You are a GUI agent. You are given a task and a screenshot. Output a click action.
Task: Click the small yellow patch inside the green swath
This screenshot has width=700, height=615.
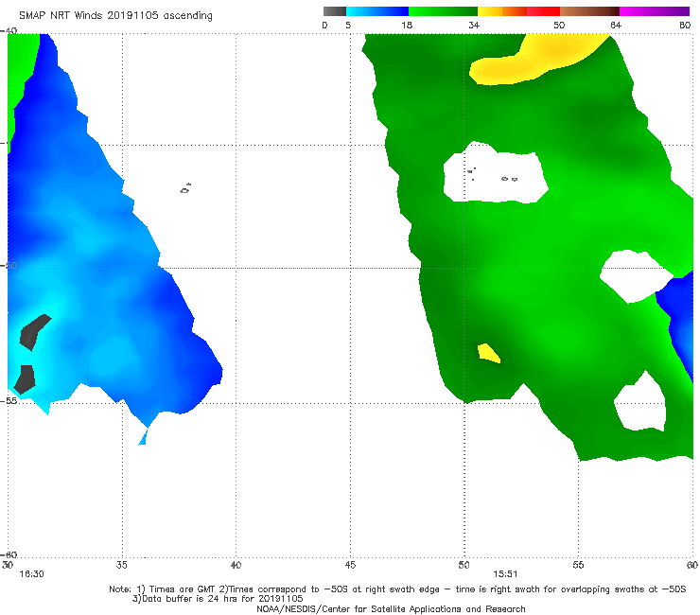[x=488, y=353]
